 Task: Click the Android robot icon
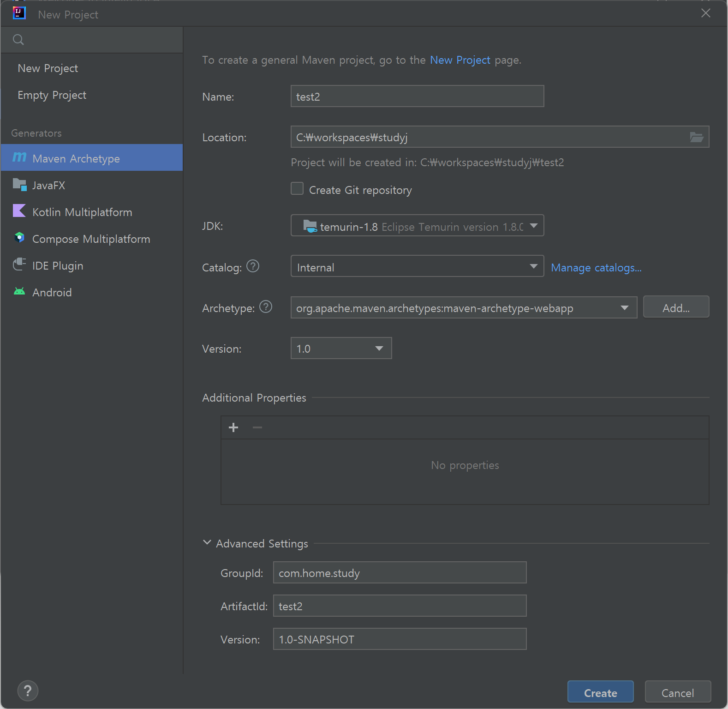point(19,291)
